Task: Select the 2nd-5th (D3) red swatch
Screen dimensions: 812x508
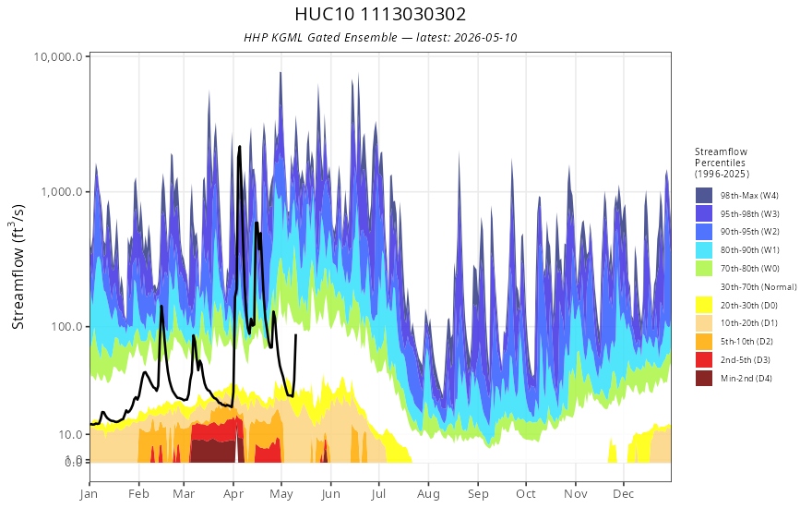Action: point(704,359)
